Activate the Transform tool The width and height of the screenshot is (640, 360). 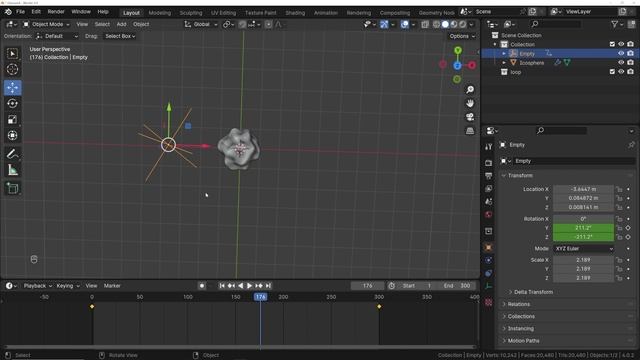tap(12, 135)
